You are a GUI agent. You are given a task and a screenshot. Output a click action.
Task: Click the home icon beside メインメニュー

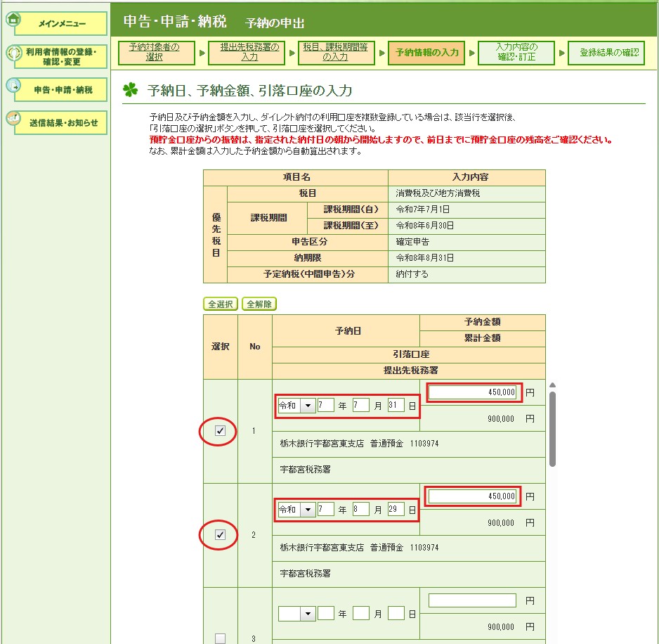13,18
